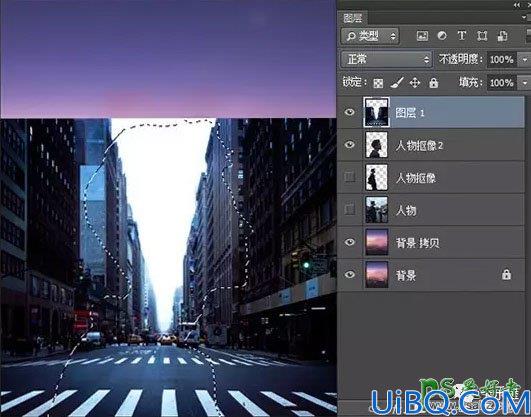The width and height of the screenshot is (531, 417).
Task: Select the adjustment layer filter icon
Action: click(x=442, y=36)
